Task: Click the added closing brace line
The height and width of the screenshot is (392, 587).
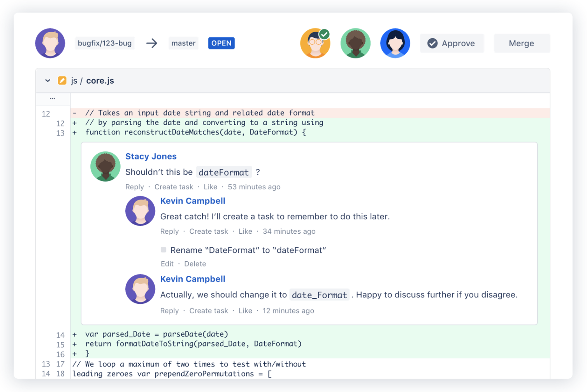Action: point(310,353)
